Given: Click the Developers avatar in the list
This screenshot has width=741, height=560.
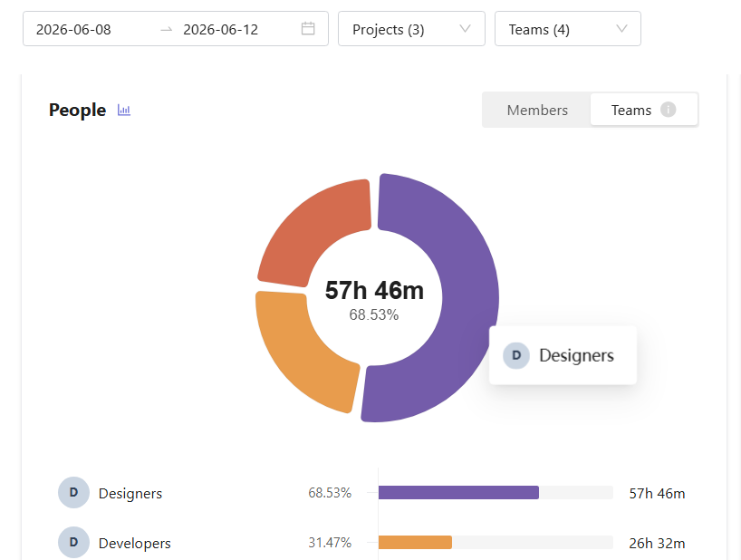Looking at the screenshot, I should [x=73, y=542].
